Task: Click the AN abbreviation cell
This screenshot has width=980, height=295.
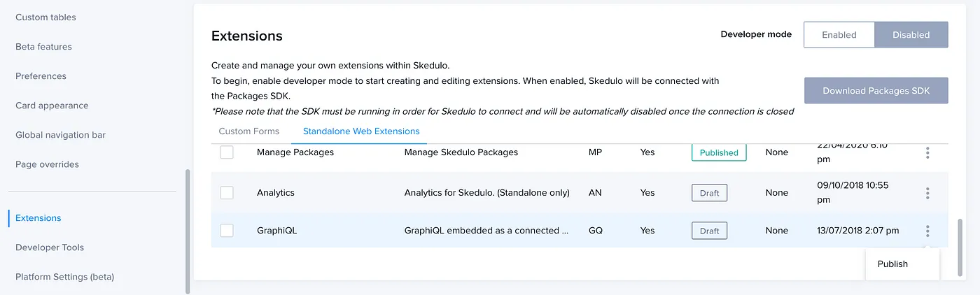Action: [x=595, y=193]
